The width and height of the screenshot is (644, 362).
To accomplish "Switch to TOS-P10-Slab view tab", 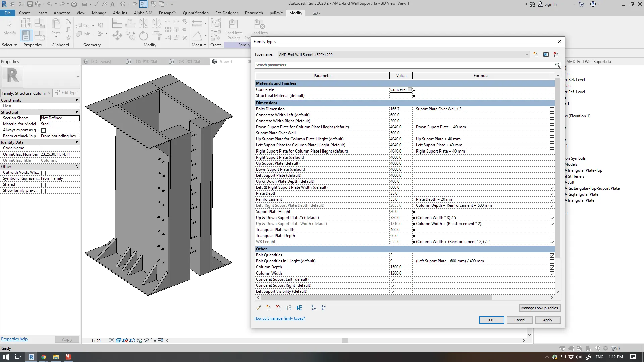I will [146, 62].
